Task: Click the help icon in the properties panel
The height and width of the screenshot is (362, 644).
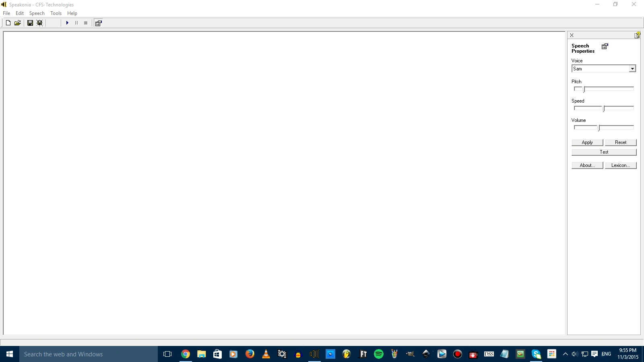Action: [x=637, y=35]
